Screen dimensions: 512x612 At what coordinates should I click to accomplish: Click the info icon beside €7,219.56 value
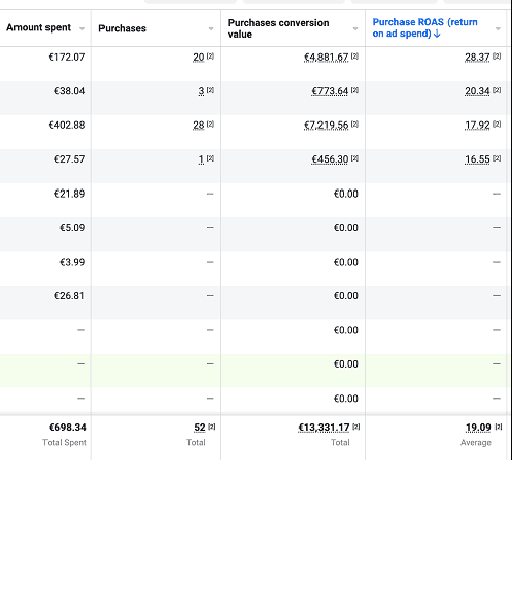pos(355,125)
